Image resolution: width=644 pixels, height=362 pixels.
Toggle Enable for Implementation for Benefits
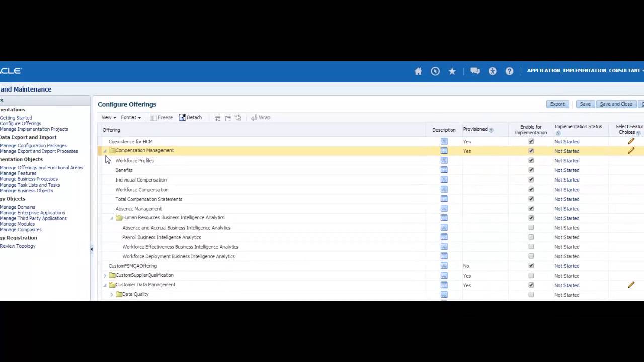(x=531, y=170)
